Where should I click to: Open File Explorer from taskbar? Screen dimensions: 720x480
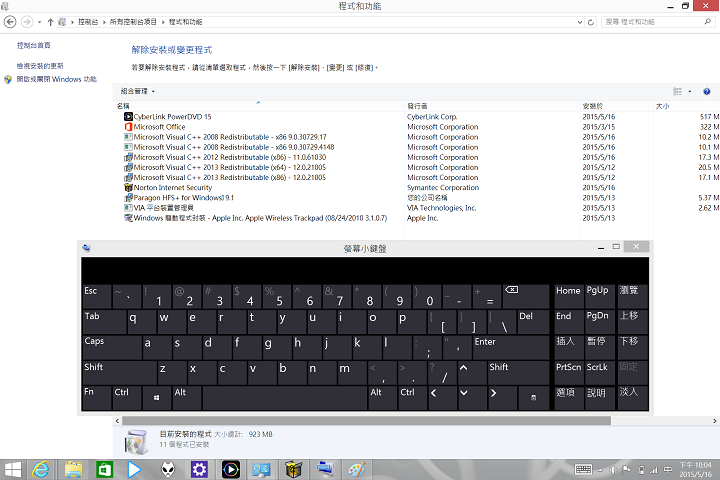click(73, 469)
